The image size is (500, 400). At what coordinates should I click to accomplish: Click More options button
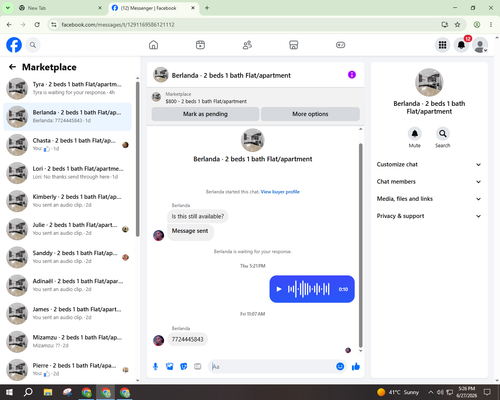(310, 114)
